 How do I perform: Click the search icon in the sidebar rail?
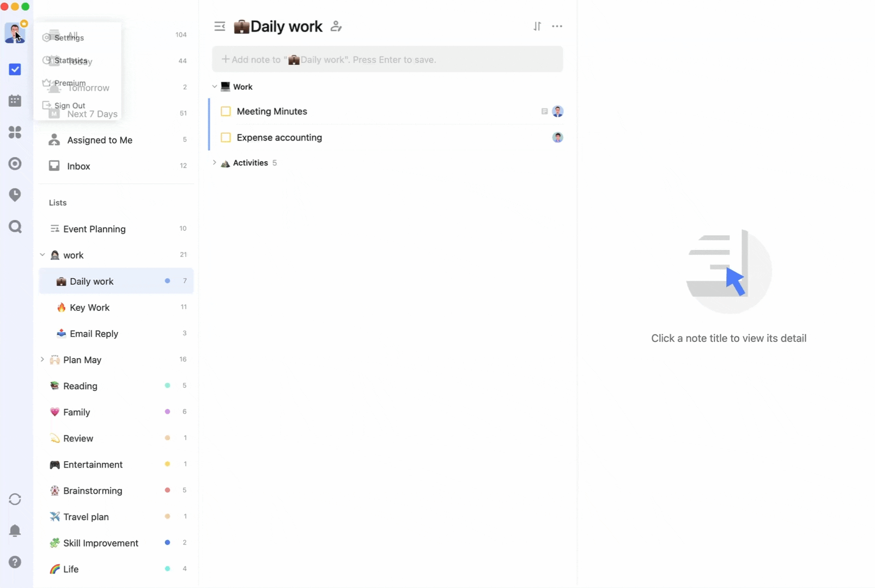tap(15, 226)
